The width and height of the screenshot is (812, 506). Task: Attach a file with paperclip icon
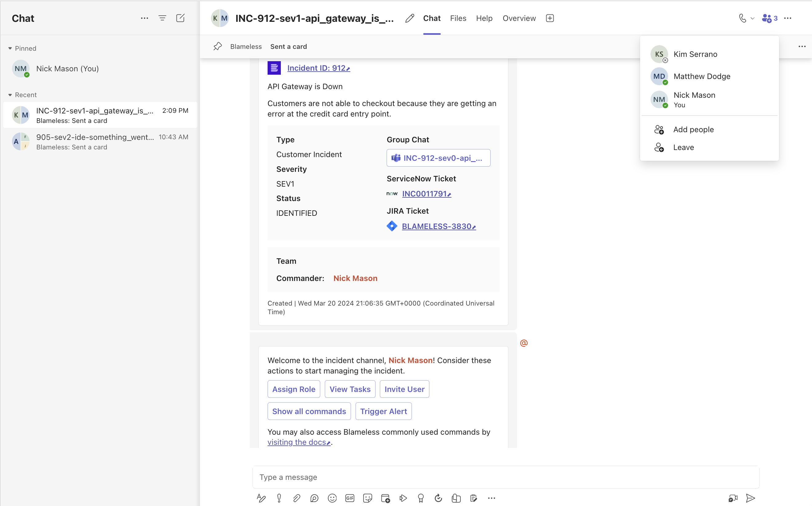click(x=297, y=498)
